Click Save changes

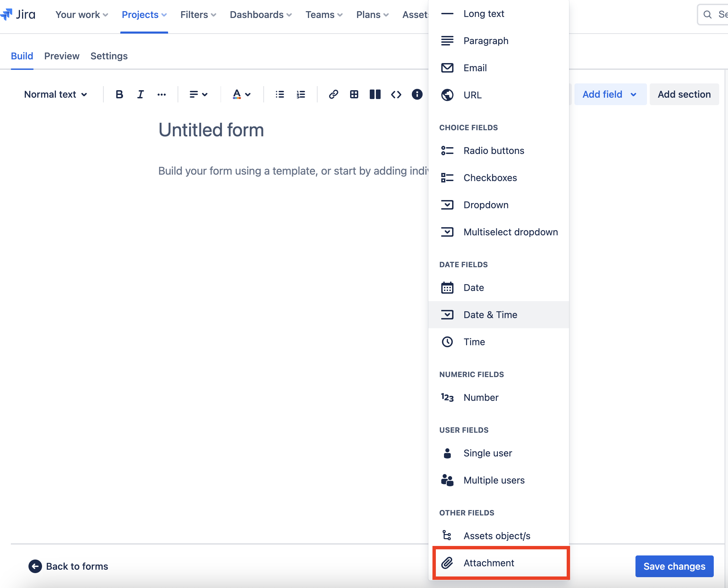click(674, 566)
